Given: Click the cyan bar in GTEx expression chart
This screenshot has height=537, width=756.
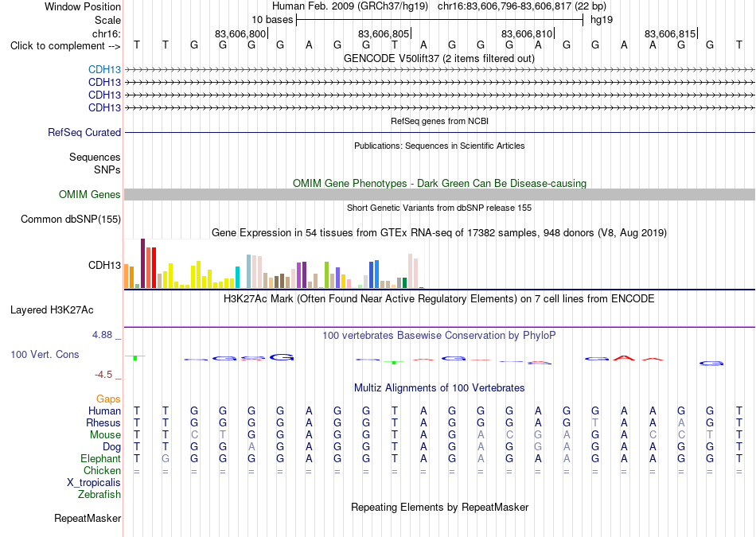Looking at the screenshot, I should tap(237, 277).
